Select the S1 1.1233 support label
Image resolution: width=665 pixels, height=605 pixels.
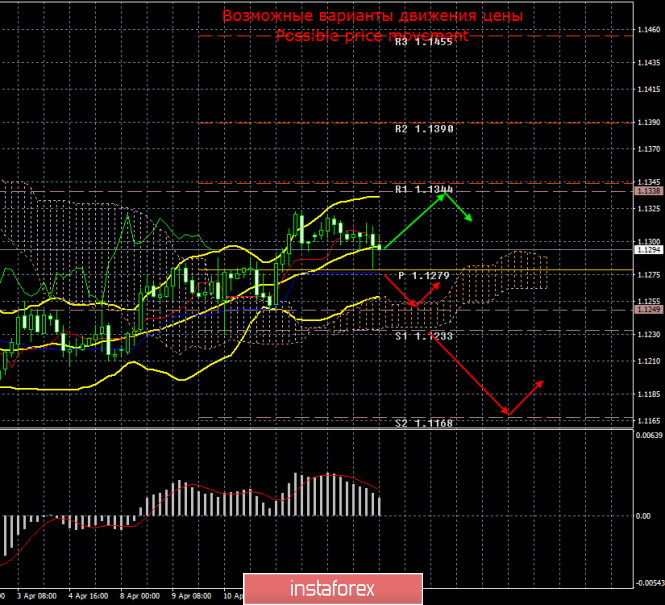[424, 337]
